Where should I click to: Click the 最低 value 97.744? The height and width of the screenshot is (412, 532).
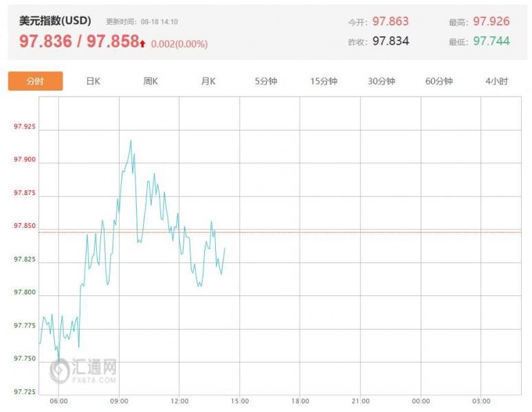coord(491,41)
